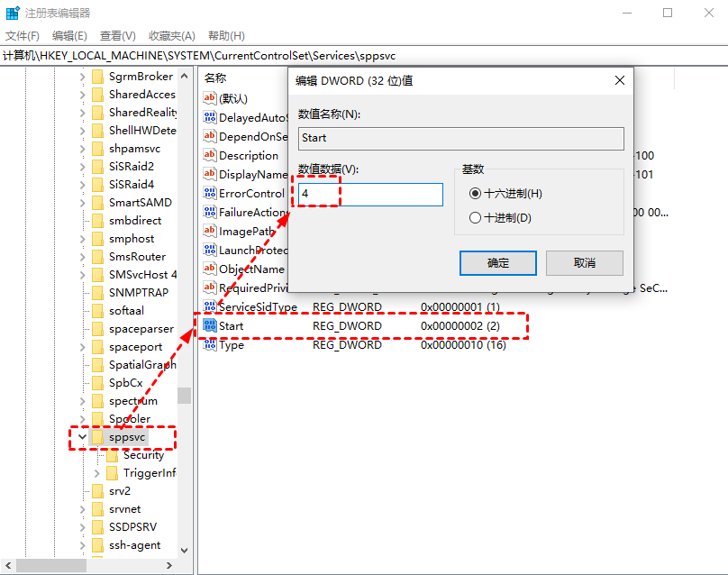Click the Type DWORD value icon
Viewport: 728px width, 575px height.
(x=211, y=345)
